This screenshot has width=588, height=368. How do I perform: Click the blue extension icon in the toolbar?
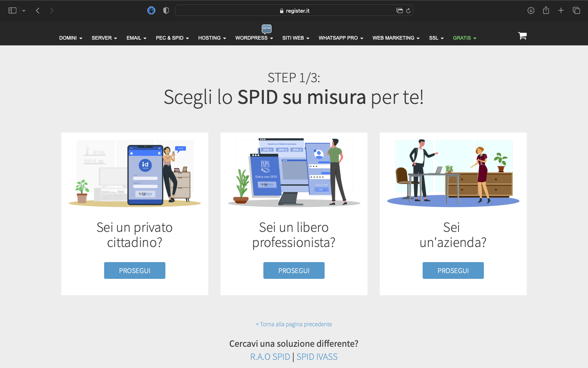coord(151,10)
